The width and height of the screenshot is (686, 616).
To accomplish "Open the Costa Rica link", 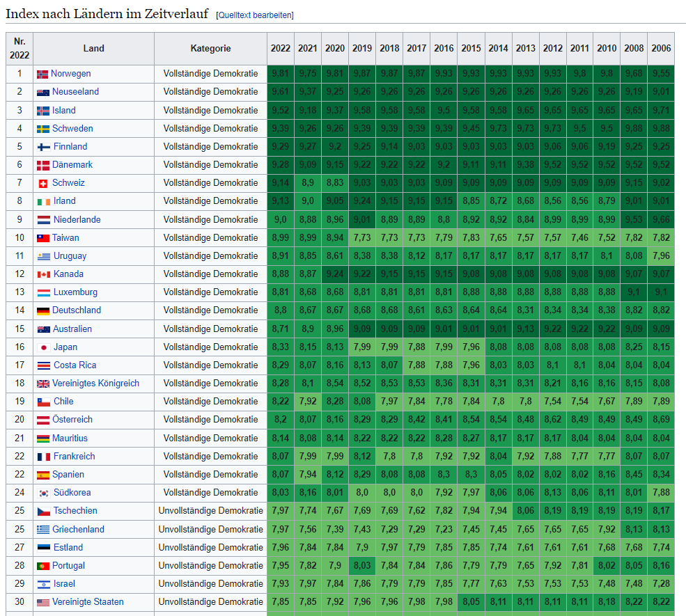I will coord(75,365).
